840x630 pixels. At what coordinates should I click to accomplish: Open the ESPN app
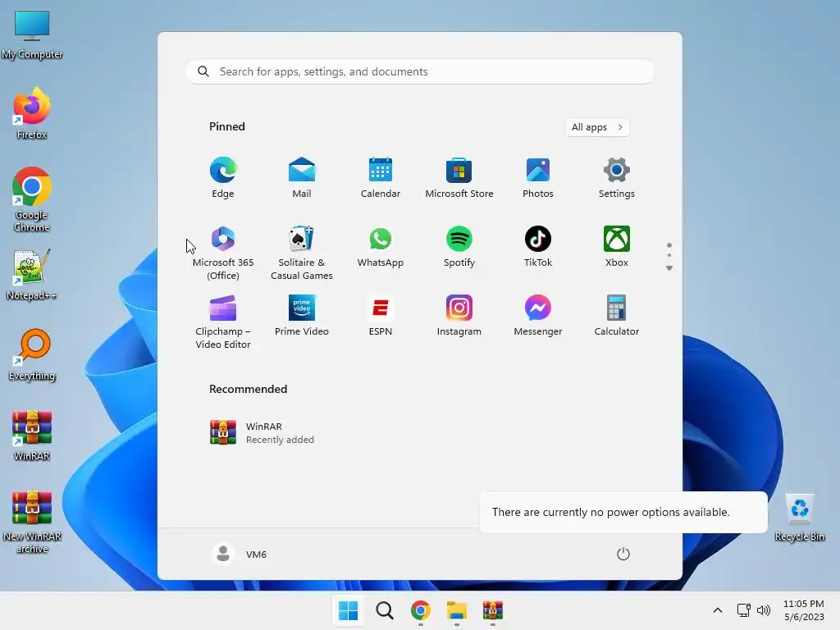pos(381,316)
